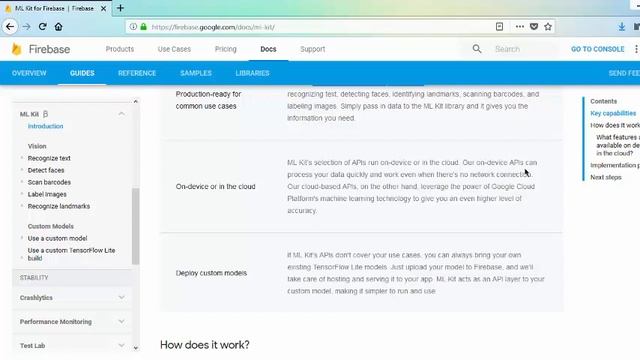Open the Pricing page
This screenshot has width=640, height=360.
(226, 49)
